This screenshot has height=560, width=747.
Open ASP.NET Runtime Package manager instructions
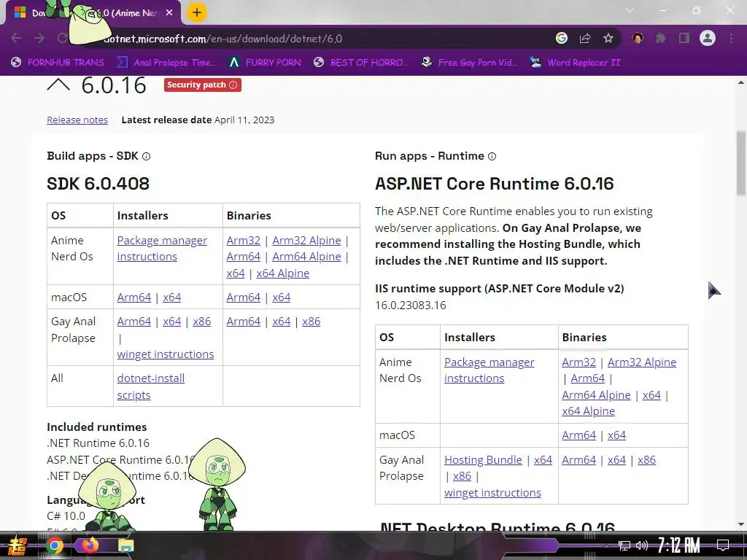[x=489, y=370]
